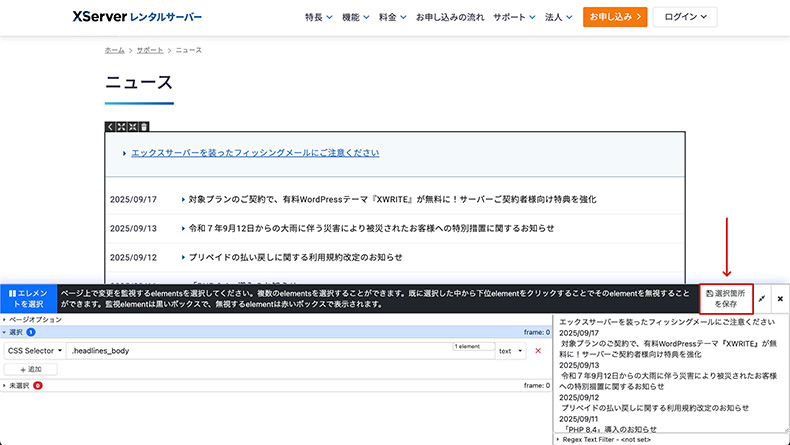Open the CSS Selector type dropdown

pyautogui.click(x=35, y=351)
